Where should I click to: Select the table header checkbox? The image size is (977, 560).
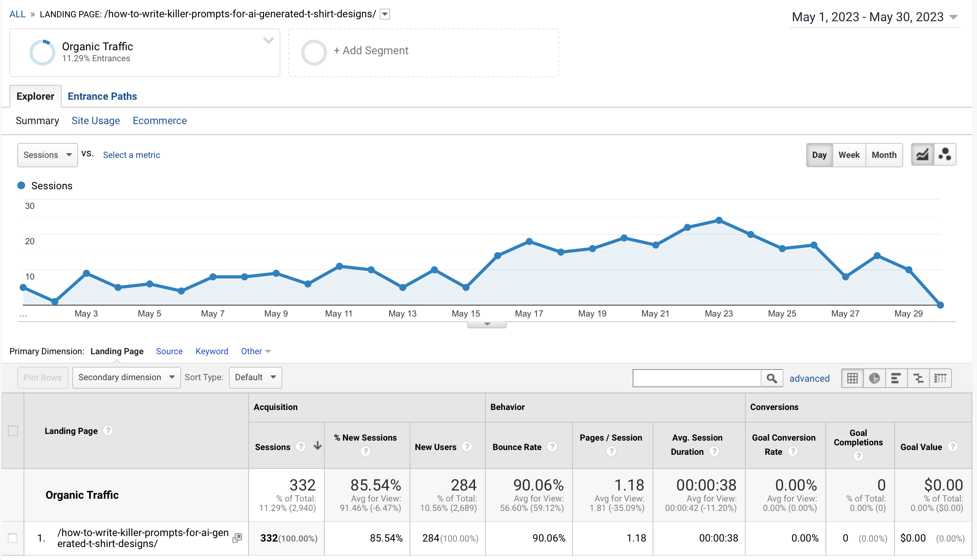14,431
